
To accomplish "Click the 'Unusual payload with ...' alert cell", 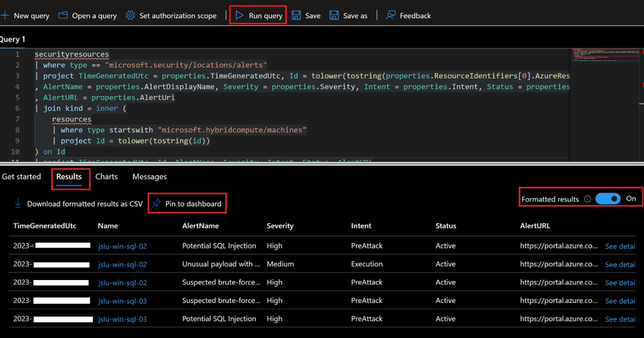I will tap(221, 264).
